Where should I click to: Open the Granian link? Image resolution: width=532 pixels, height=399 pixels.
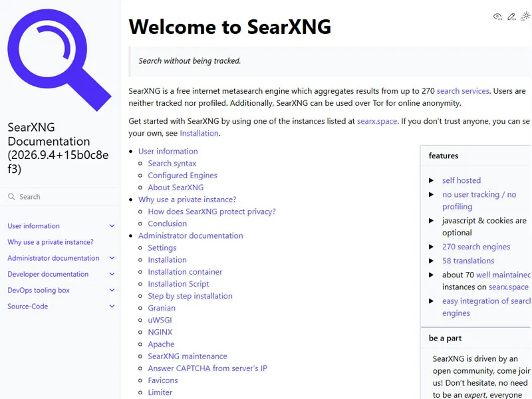[162, 308]
